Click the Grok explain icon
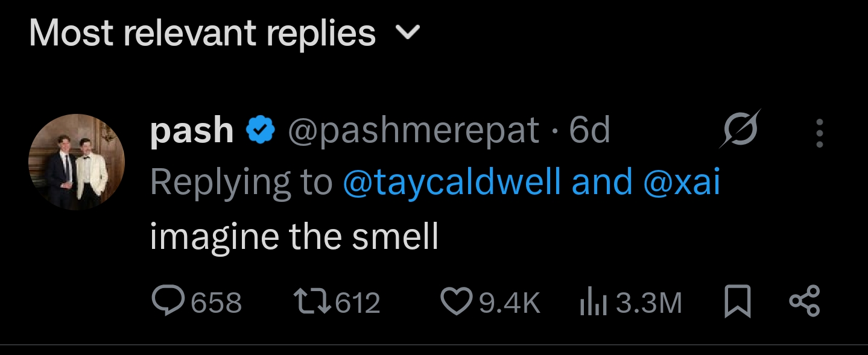 tap(740, 129)
